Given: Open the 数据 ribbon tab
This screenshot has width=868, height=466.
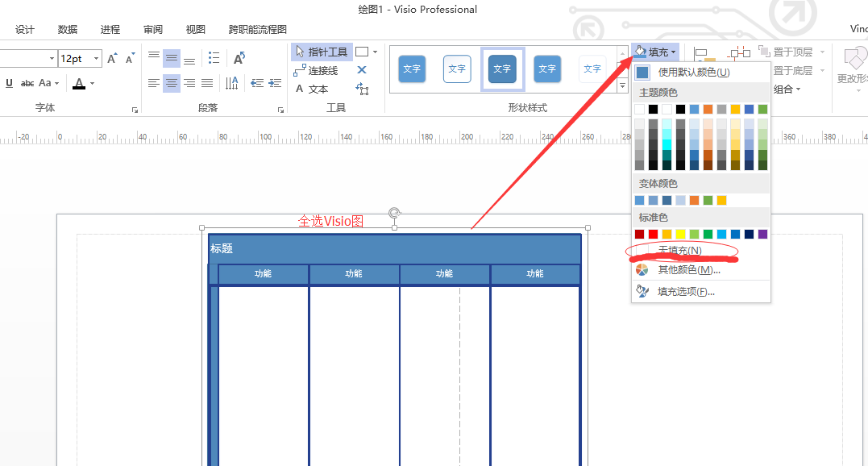Looking at the screenshot, I should click(68, 29).
